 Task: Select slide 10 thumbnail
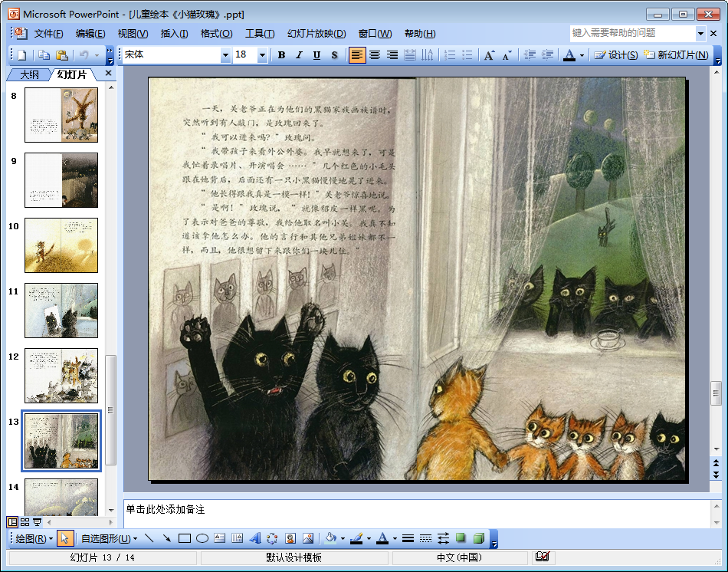click(61, 245)
